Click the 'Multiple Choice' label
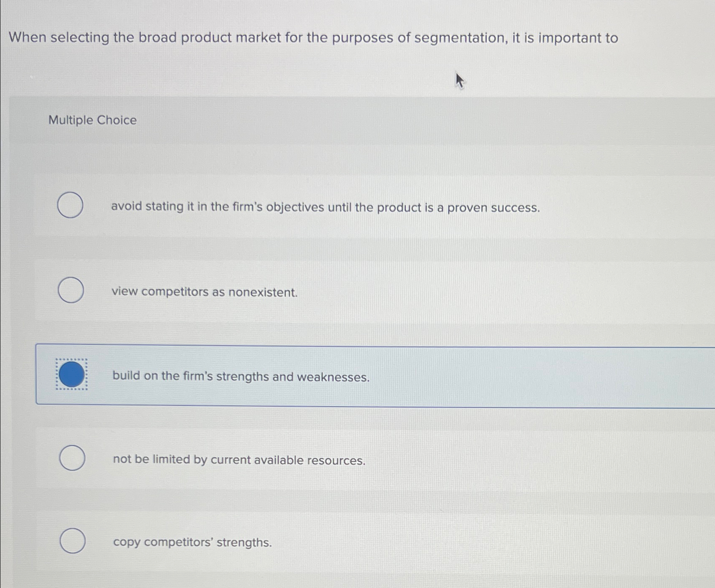This screenshot has width=715, height=588. point(93,120)
